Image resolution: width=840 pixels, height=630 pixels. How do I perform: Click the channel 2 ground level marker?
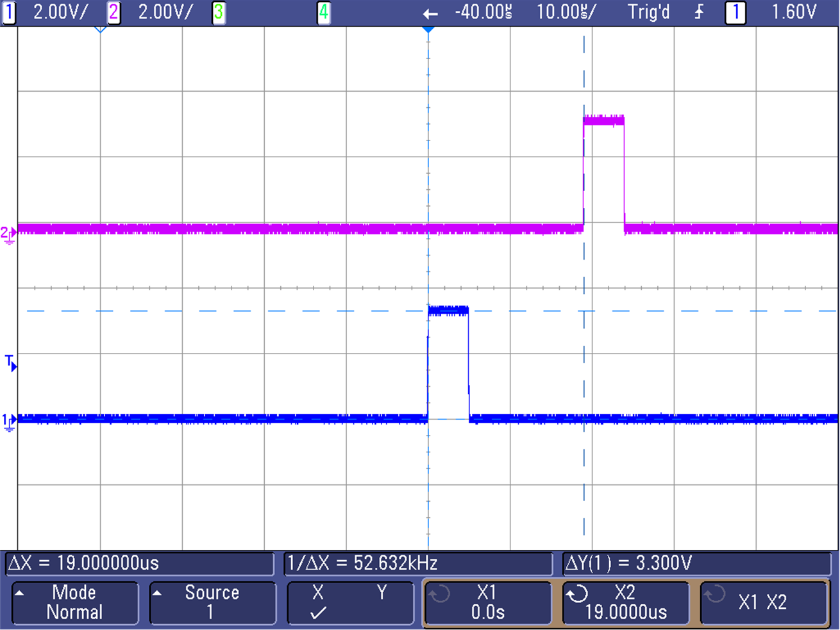[8, 234]
